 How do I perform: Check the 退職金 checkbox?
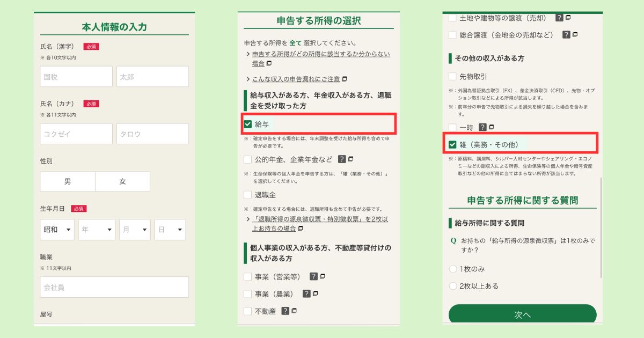(x=248, y=195)
